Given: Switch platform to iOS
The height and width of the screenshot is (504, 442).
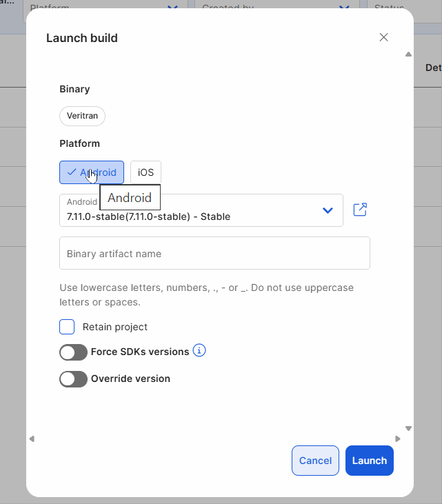Looking at the screenshot, I should [145, 172].
